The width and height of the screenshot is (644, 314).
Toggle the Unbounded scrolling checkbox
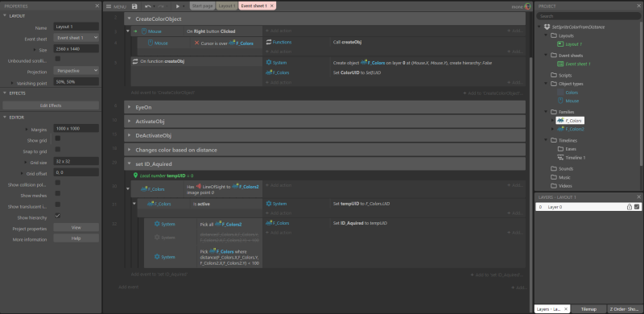[57, 60]
